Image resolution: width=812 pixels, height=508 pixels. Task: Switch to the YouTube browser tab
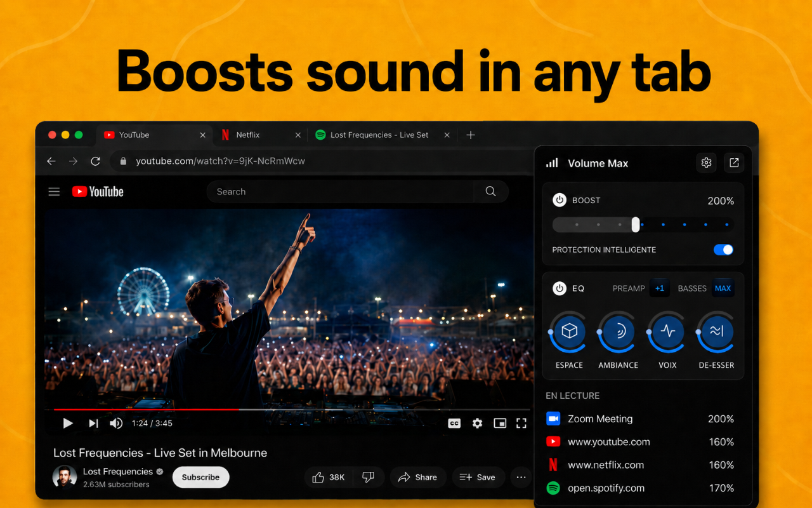[154, 135]
